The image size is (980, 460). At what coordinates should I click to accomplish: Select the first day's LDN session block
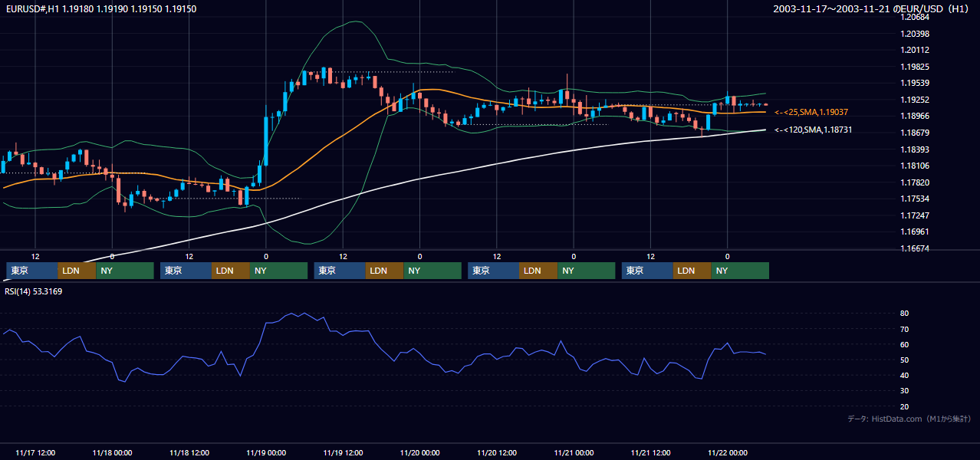77,271
